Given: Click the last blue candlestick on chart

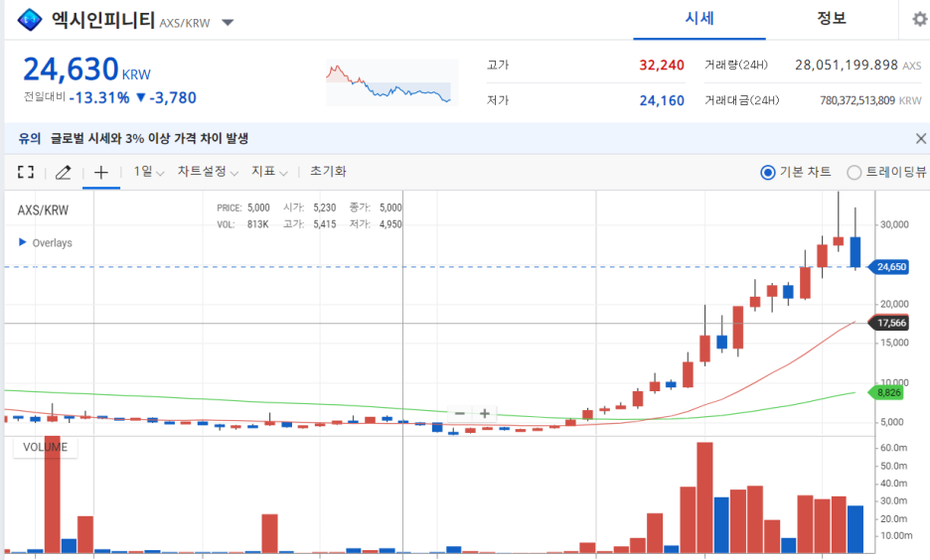Looking at the screenshot, I should tap(855, 252).
